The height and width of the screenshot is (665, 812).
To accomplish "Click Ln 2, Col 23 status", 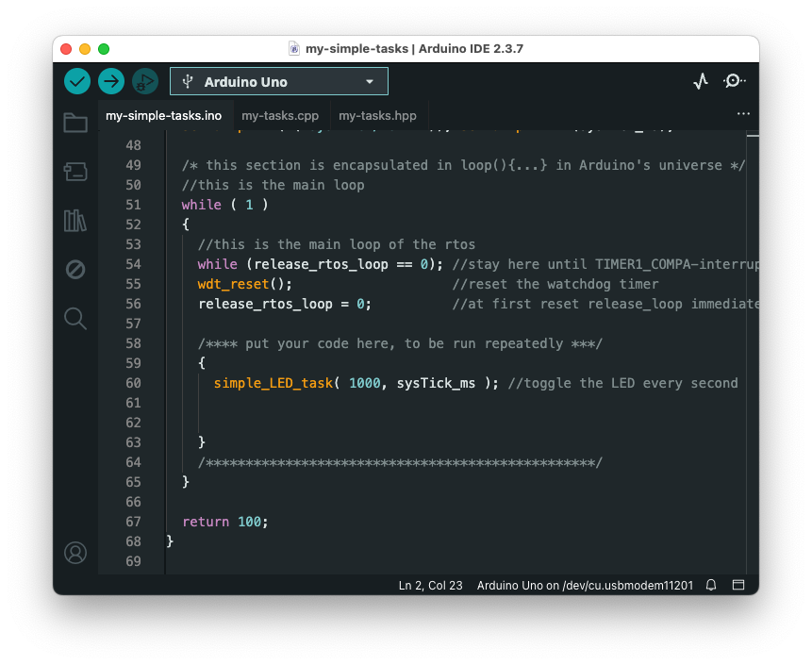I will click(430, 585).
